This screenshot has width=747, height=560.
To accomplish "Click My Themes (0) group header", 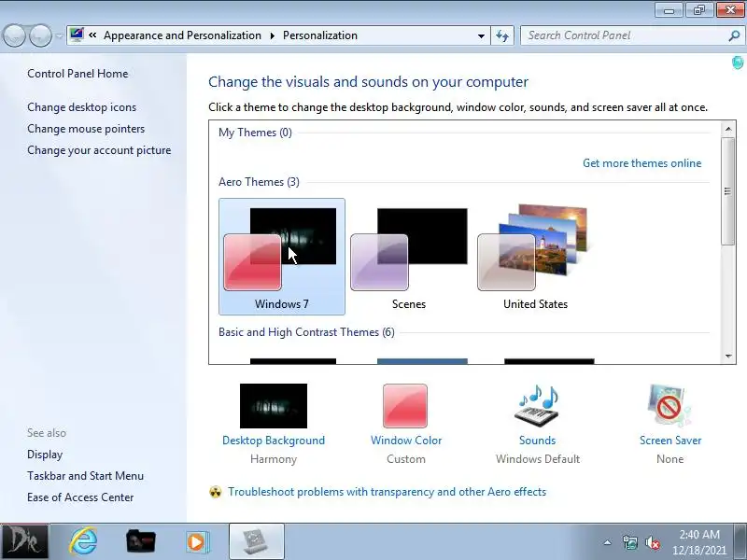I will point(255,133).
